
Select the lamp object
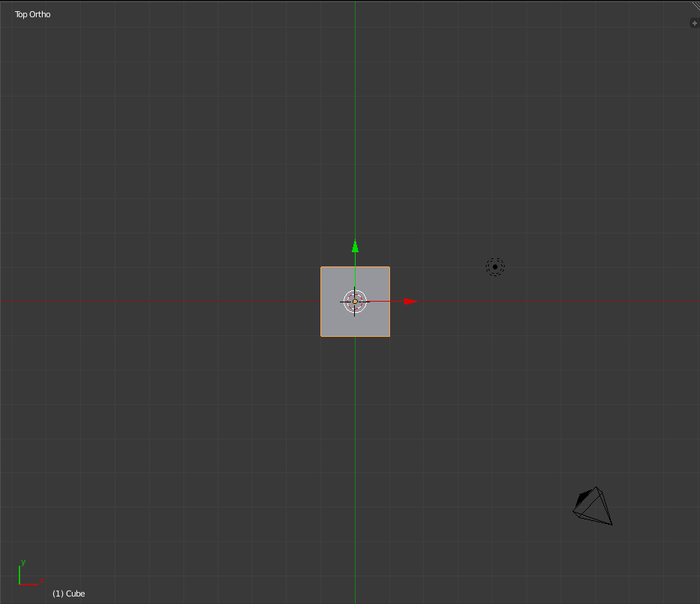pyautogui.click(x=495, y=267)
